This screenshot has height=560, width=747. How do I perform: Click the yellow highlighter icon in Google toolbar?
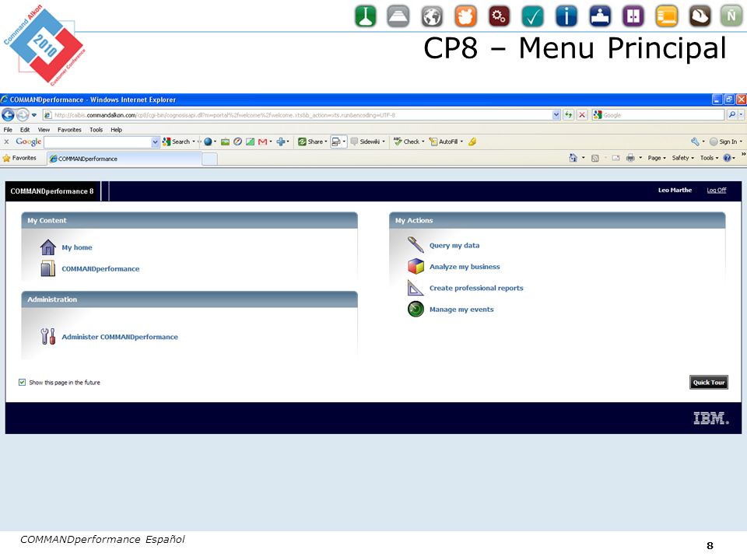(472, 142)
